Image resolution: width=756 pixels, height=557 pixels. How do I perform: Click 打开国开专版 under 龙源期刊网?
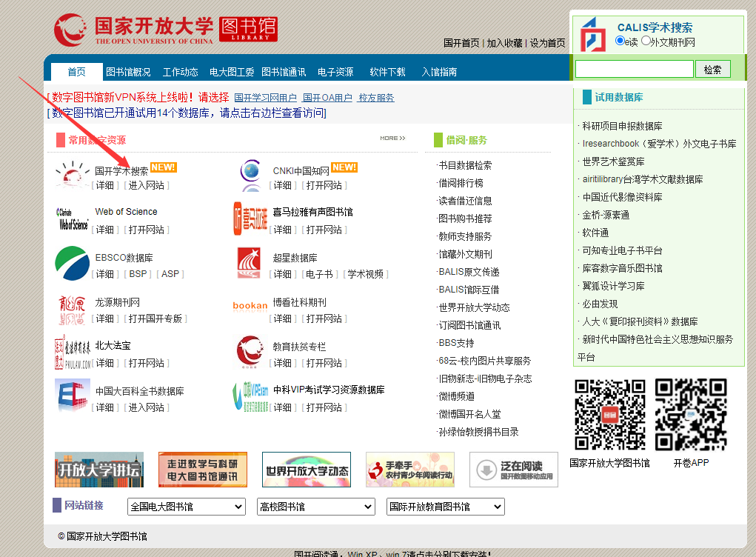[155, 318]
